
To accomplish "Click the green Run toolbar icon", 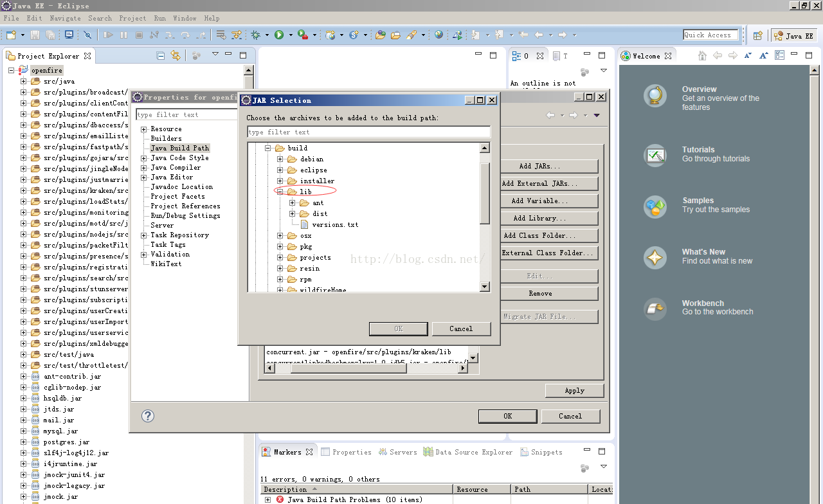I will click(279, 35).
